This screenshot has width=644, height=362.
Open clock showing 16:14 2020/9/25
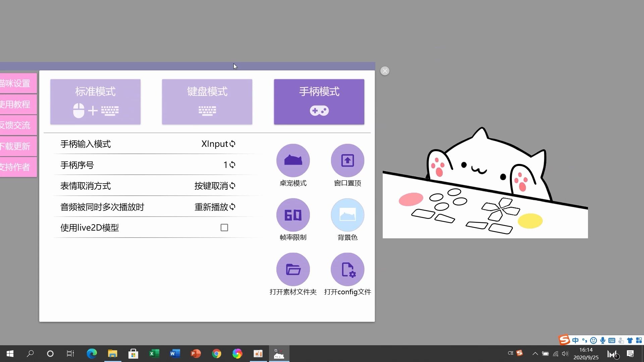tap(586, 354)
